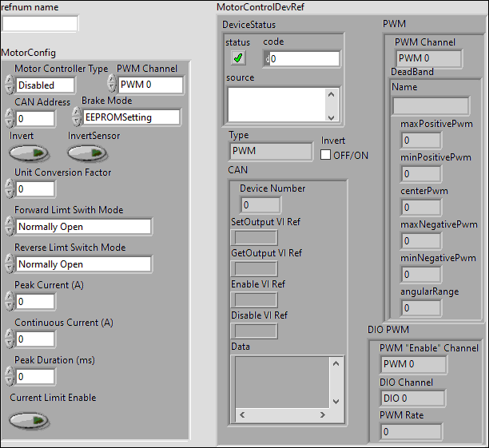This screenshot has height=448, width=489.
Task: Click the minPositivePwm value field
Action: tap(421, 173)
